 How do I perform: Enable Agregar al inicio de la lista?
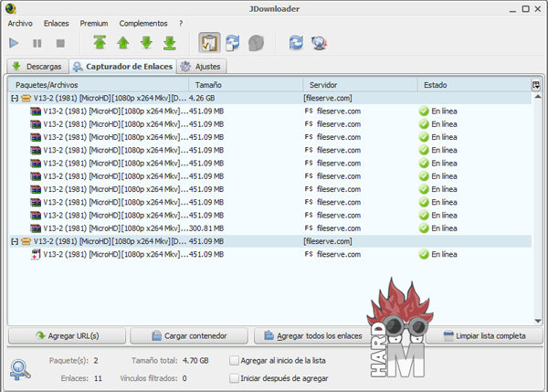(x=234, y=361)
